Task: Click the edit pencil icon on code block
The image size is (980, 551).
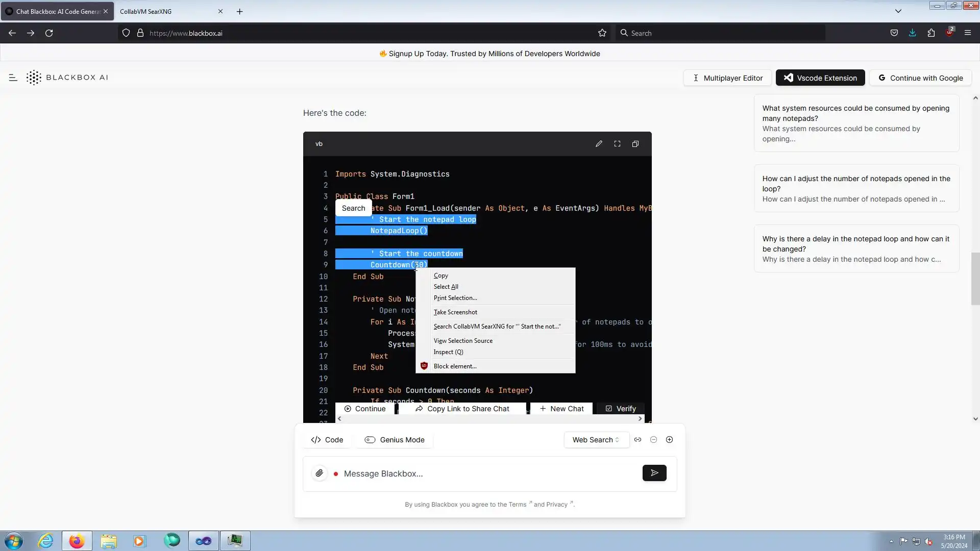Action: coord(599,144)
